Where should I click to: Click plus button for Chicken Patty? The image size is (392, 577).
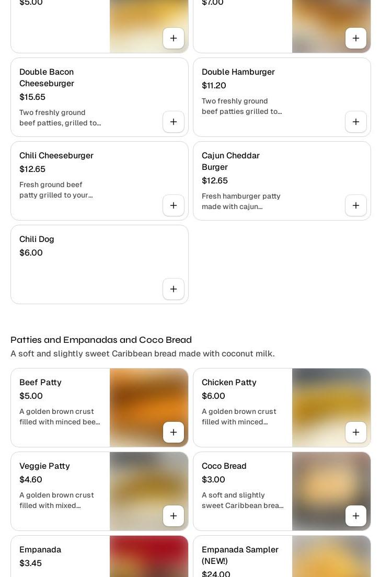pyautogui.click(x=356, y=432)
